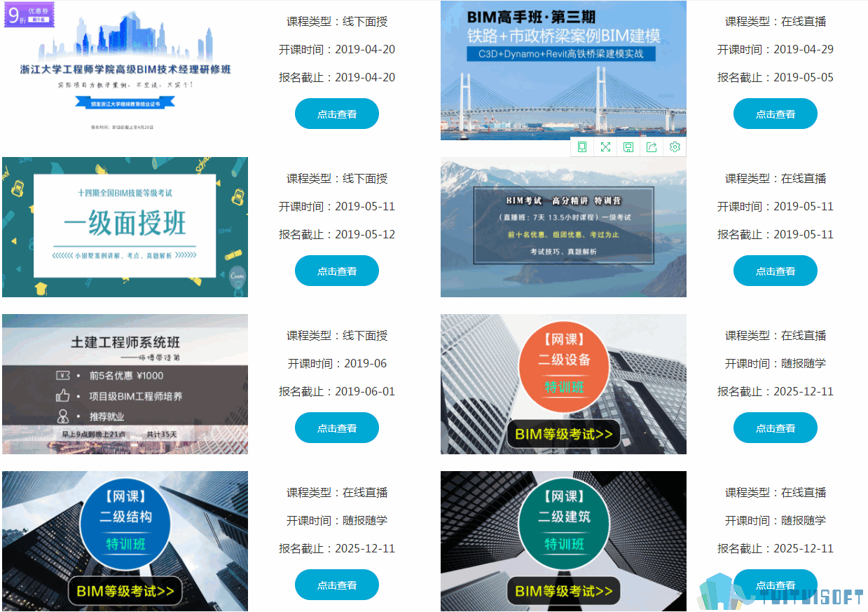Open the BIM高手班·第三期 bridge banner
868x612 pixels.
pos(563,70)
